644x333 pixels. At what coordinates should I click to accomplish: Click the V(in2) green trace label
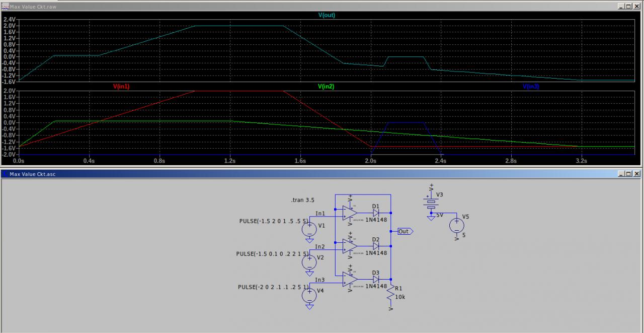(326, 87)
